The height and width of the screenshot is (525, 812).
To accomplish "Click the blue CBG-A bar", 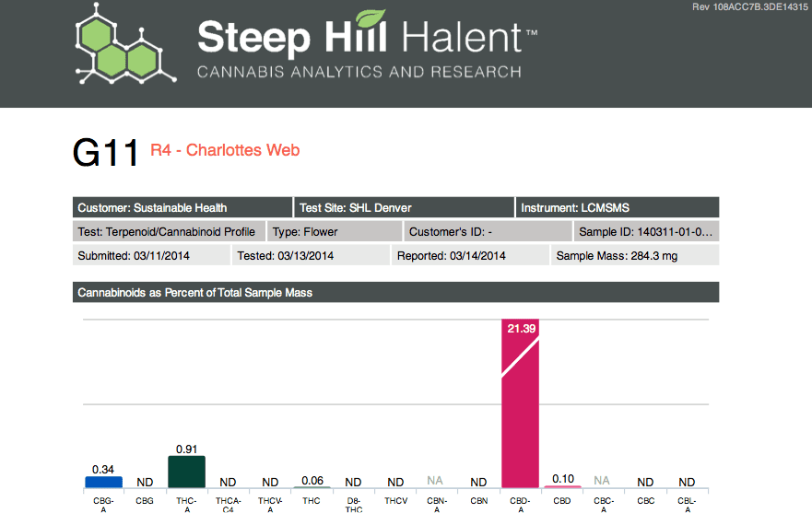I will [103, 482].
